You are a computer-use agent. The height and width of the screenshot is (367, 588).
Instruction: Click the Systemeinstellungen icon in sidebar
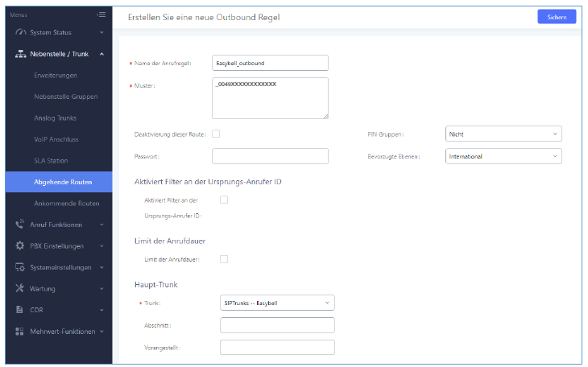pyautogui.click(x=20, y=267)
